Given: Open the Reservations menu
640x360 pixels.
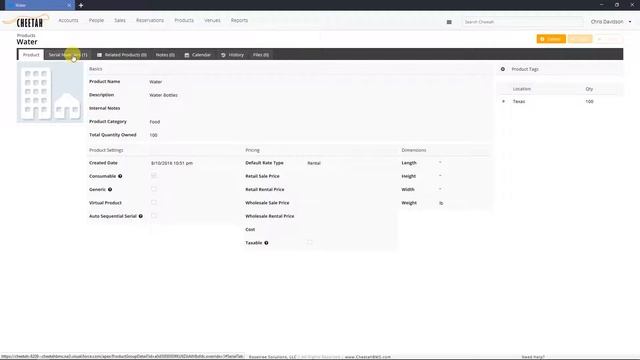Looking at the screenshot, I should 150,20.
